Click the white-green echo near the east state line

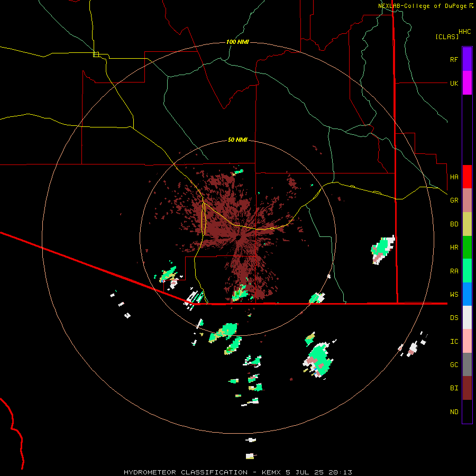(382, 250)
